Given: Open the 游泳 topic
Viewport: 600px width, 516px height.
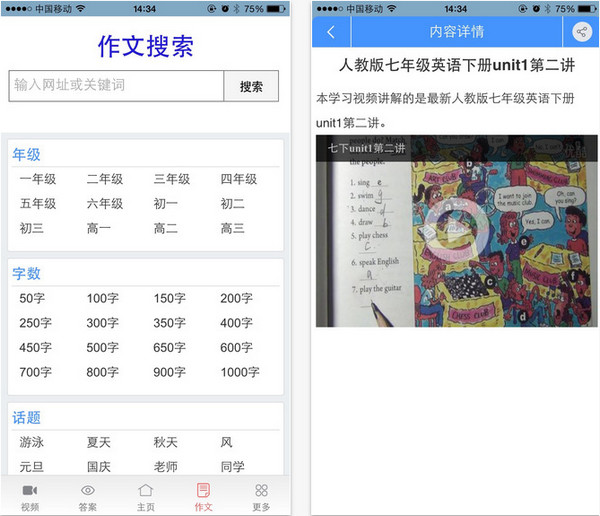Looking at the screenshot, I should coord(32,443).
